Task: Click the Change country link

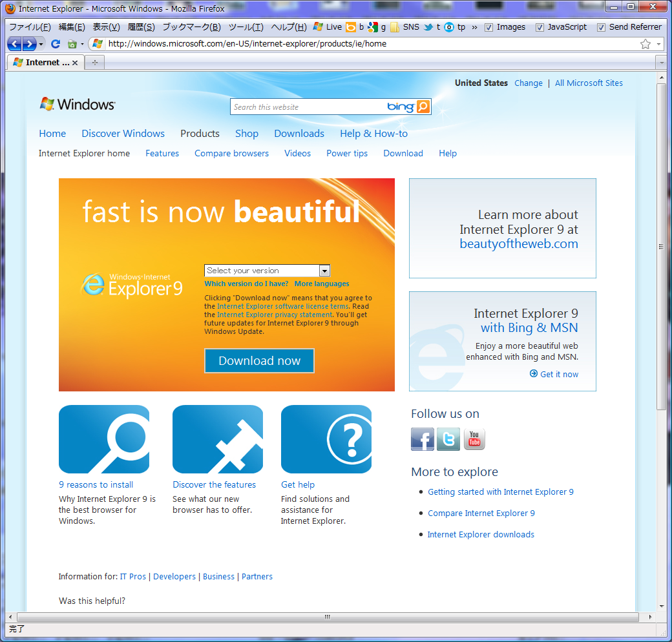Action: [528, 83]
